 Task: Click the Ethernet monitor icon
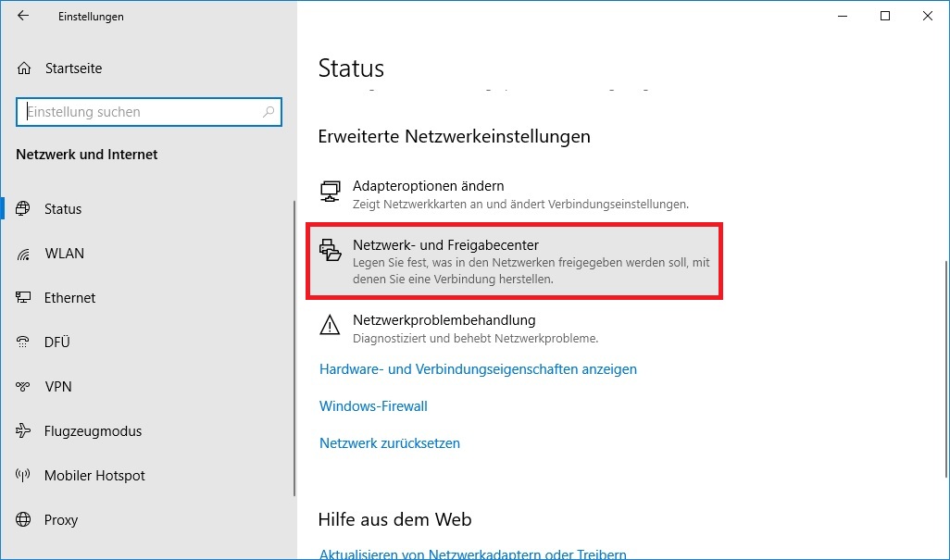click(23, 297)
